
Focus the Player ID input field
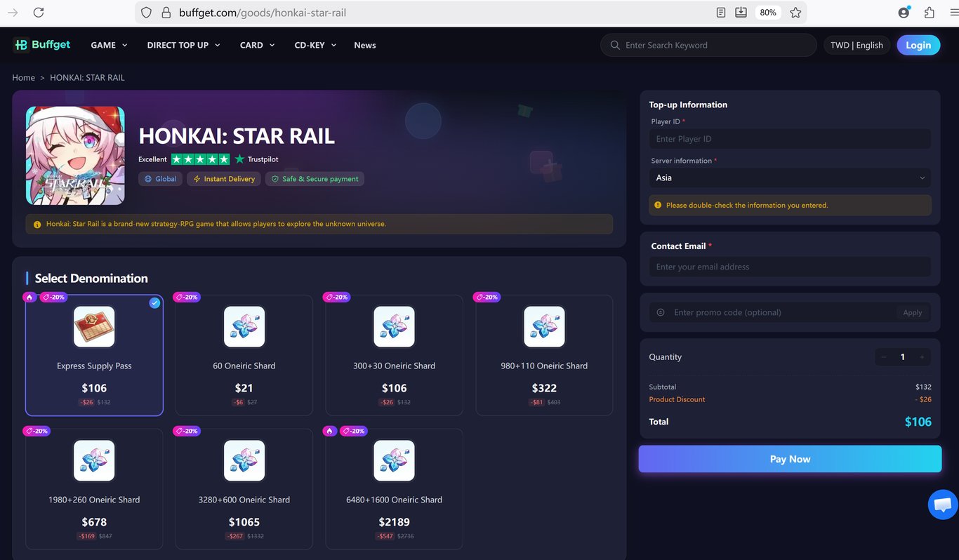[790, 139]
